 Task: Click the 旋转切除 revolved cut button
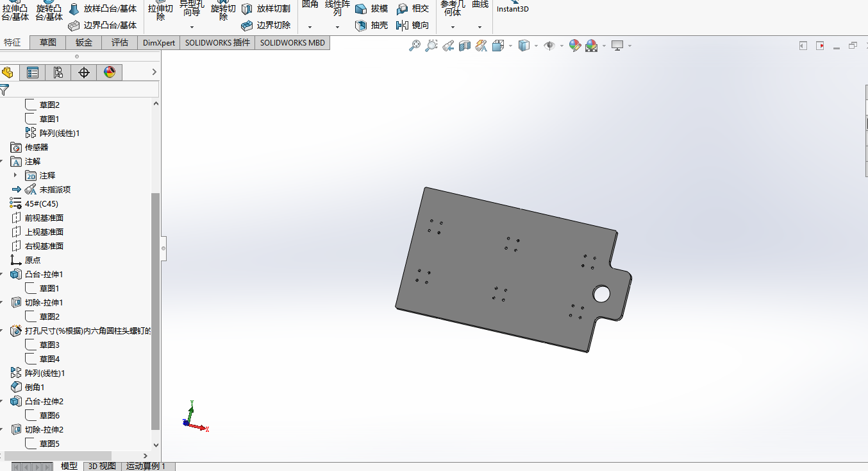223,10
